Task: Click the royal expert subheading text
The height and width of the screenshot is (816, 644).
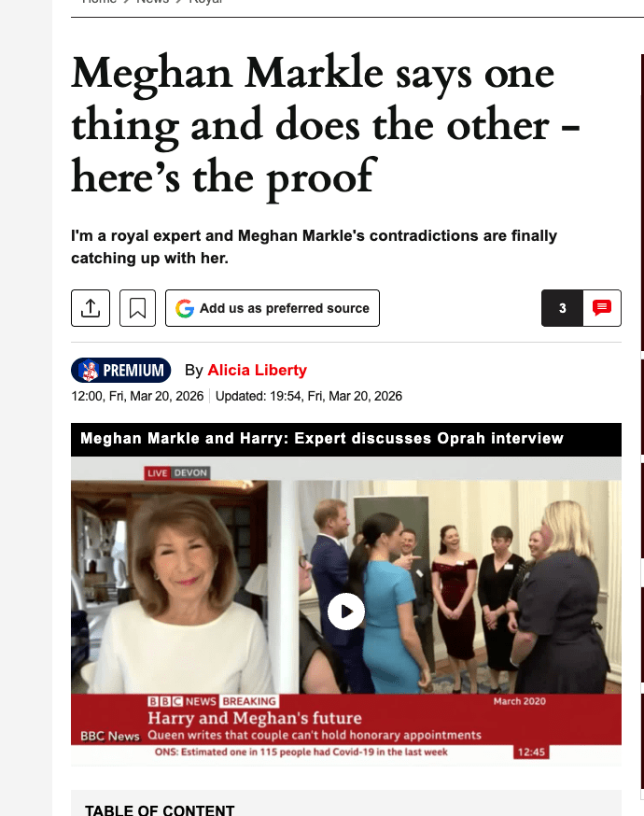Action: (314, 246)
